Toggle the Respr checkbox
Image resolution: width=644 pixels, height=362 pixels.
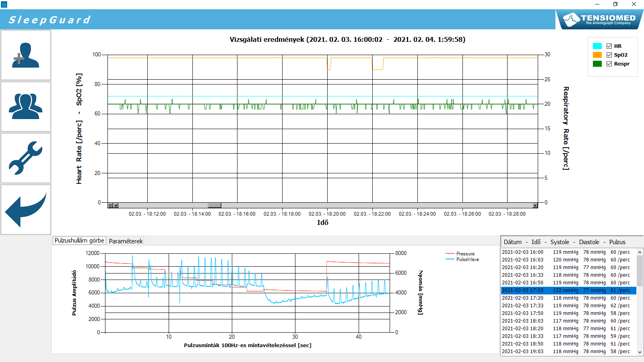point(609,64)
